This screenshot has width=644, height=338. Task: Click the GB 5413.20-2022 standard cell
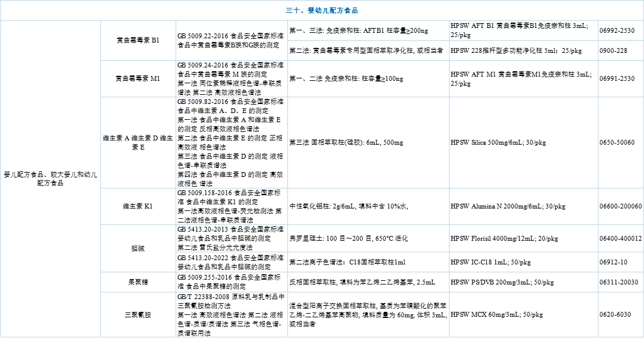pos(231,262)
